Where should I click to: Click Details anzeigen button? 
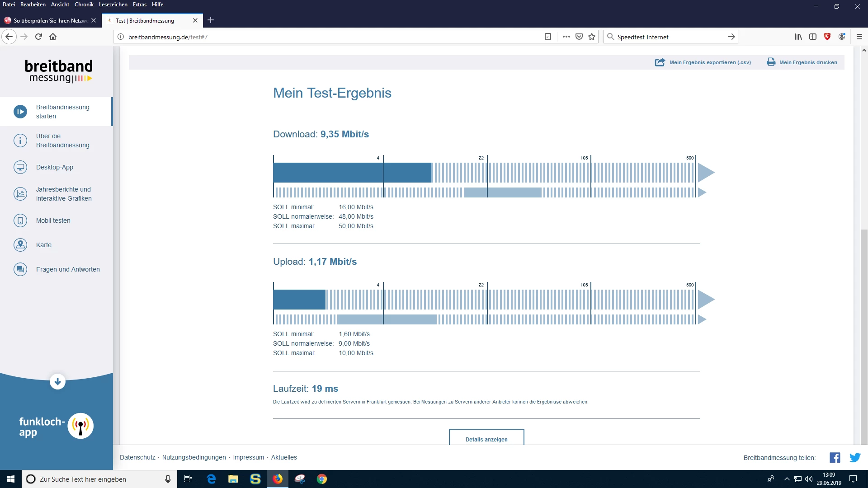point(486,439)
